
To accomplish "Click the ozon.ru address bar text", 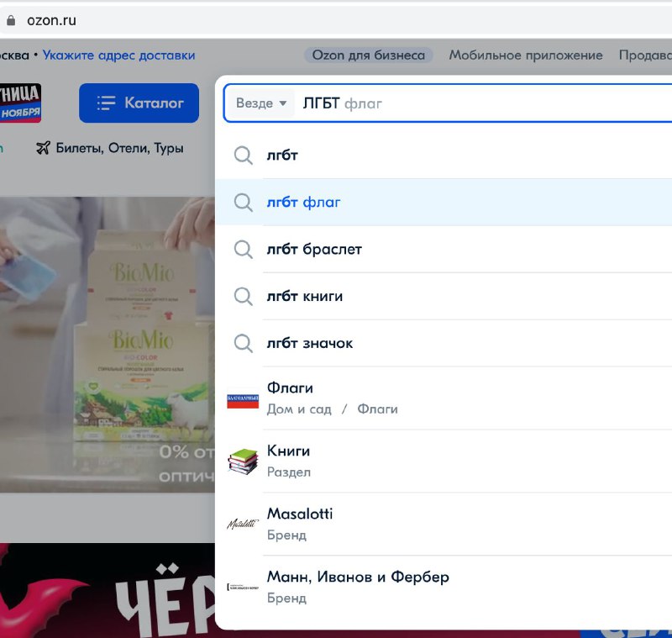I will (51, 20).
